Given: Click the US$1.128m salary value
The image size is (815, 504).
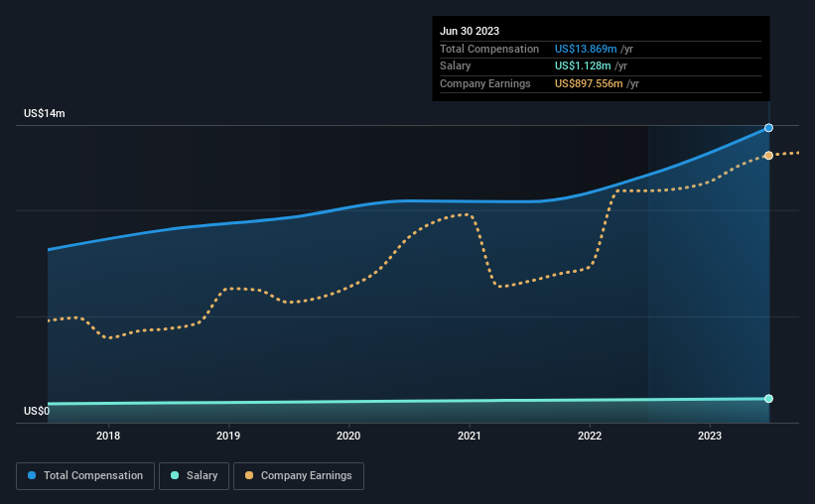Looking at the screenshot, I should (583, 66).
